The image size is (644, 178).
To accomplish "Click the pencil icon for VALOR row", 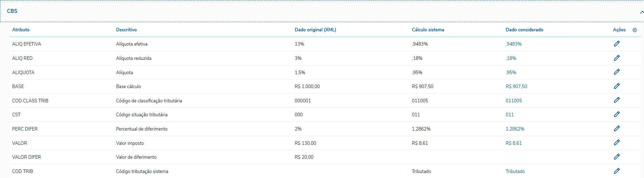I will 617,142.
